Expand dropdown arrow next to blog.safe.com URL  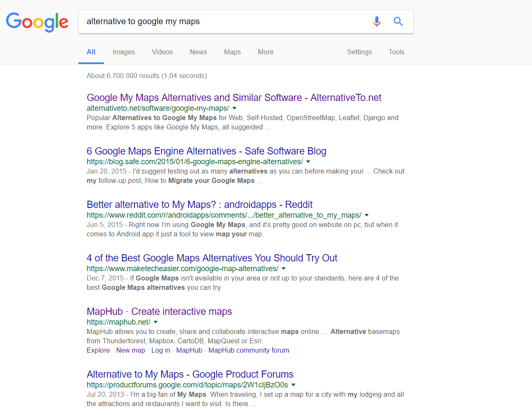point(308,162)
